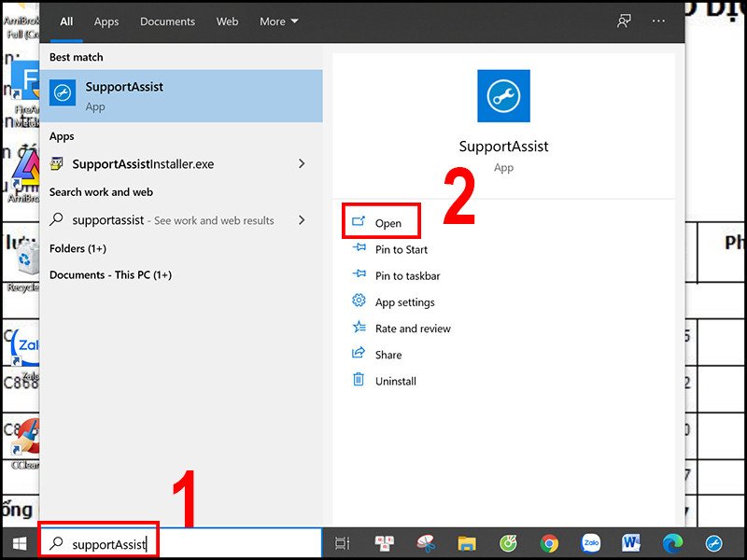The height and width of the screenshot is (560, 747).
Task: Select Rate and review for SupportAssist
Action: tap(411, 329)
